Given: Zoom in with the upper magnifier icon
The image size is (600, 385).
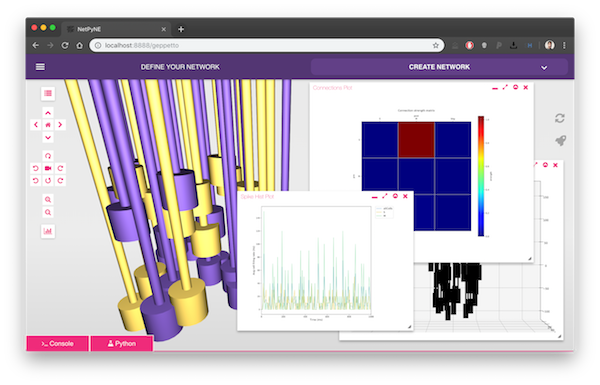Looking at the screenshot, I should coord(48,199).
